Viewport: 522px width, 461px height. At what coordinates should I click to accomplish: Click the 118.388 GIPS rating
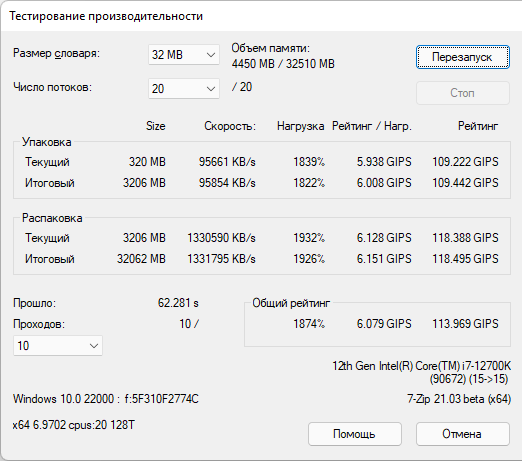(x=465, y=238)
